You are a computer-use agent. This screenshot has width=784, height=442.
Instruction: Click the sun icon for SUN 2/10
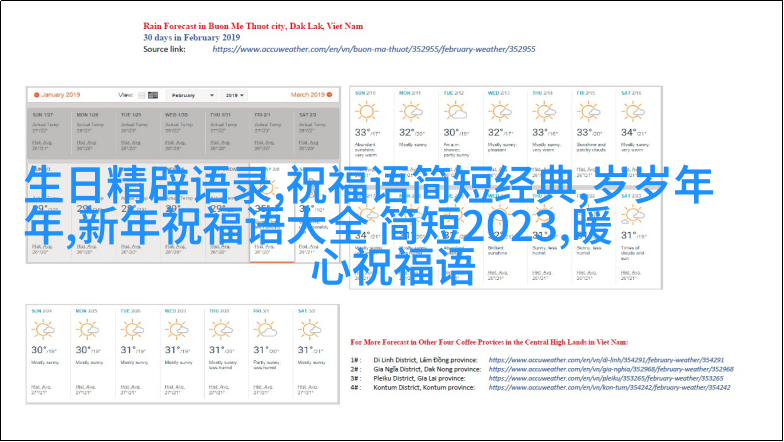(366, 112)
